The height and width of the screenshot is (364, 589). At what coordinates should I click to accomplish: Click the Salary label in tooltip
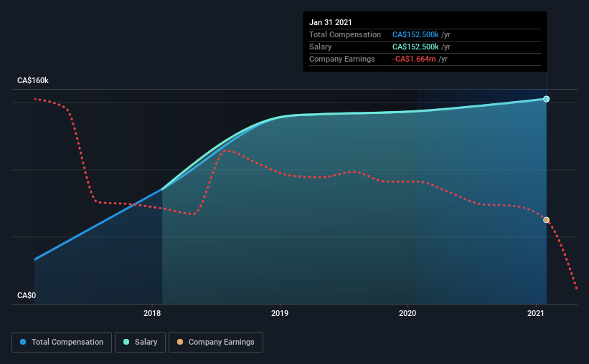coord(320,47)
